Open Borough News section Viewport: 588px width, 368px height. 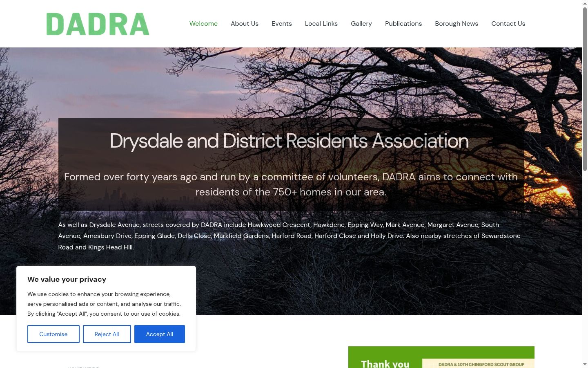457,24
